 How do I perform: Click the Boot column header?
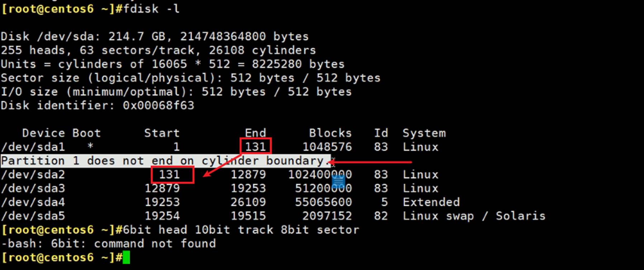click(x=86, y=133)
